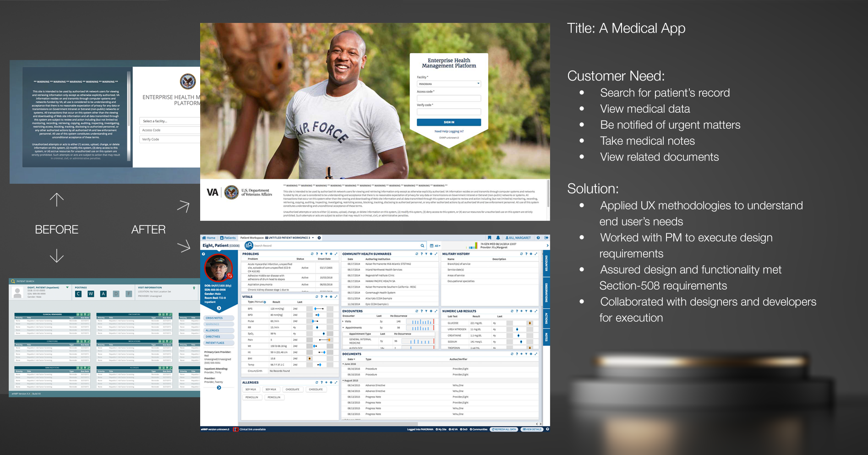Open the OBSERVATIONS side tab
The image size is (868, 455).
546,292
